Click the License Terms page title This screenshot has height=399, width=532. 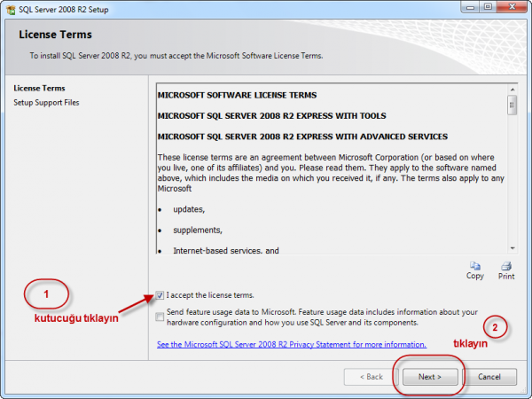click(55, 35)
